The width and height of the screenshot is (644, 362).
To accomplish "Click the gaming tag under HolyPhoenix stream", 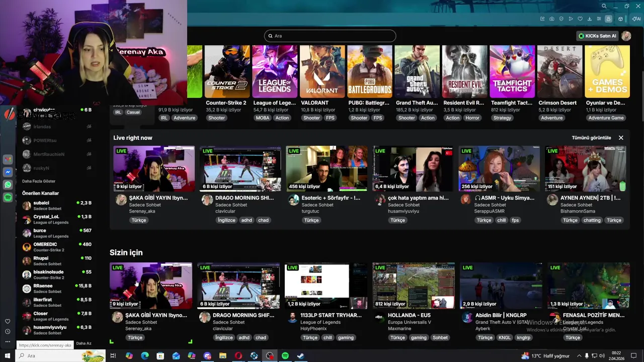I will pos(346,338).
